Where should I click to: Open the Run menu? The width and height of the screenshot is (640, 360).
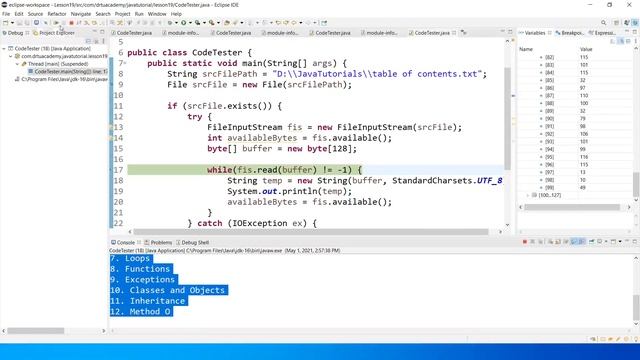[x=139, y=14]
